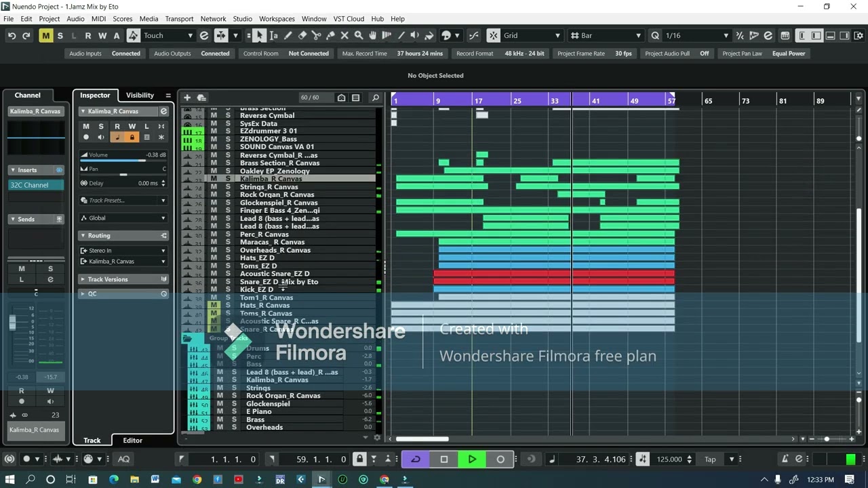Viewport: 868px width, 488px height.
Task: Collapse the Inserts section
Action: (37, 170)
